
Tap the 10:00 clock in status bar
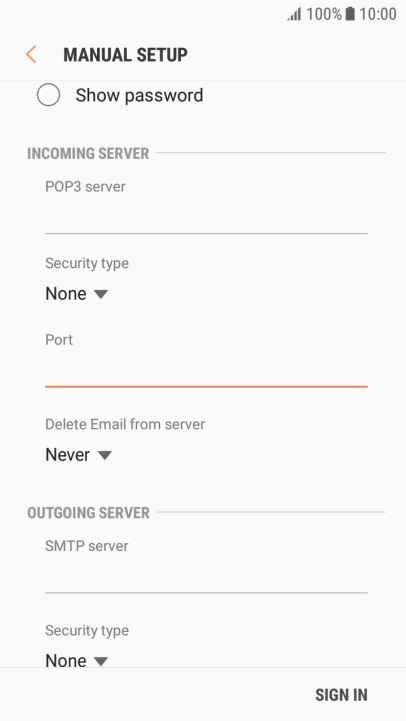(x=377, y=14)
